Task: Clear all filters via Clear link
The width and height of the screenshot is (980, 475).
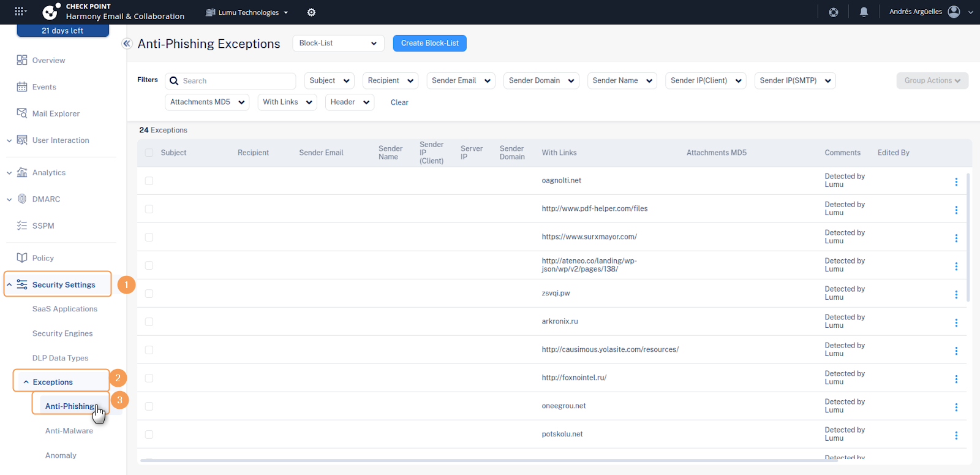Action: 399,103
